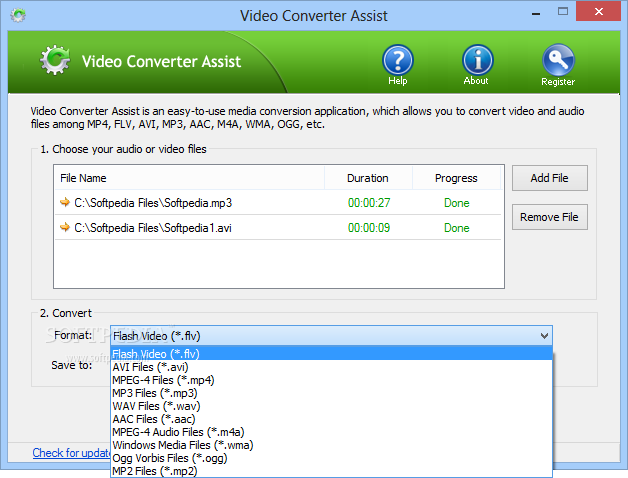Click the Duration column header

coord(368,178)
